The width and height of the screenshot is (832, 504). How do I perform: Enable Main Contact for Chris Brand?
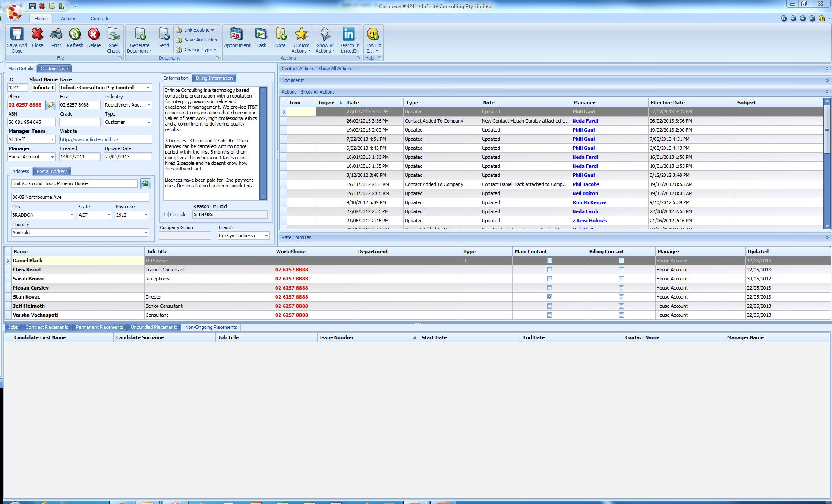tap(549, 269)
